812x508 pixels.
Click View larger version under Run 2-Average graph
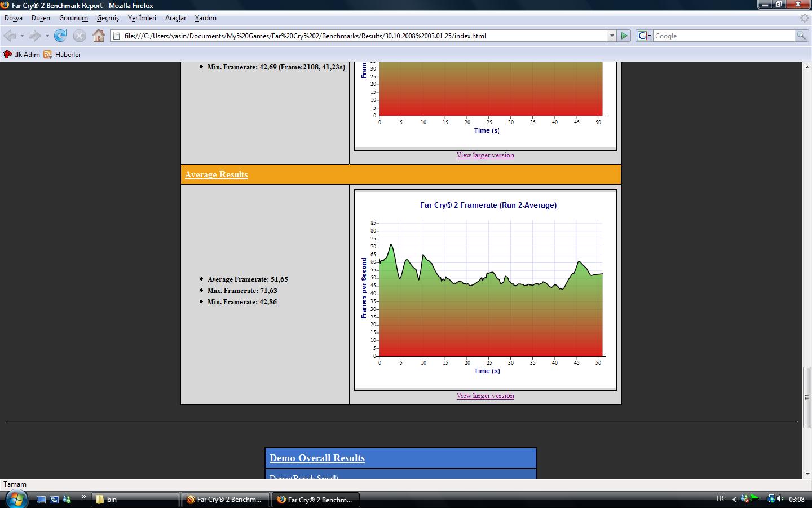tap(485, 396)
